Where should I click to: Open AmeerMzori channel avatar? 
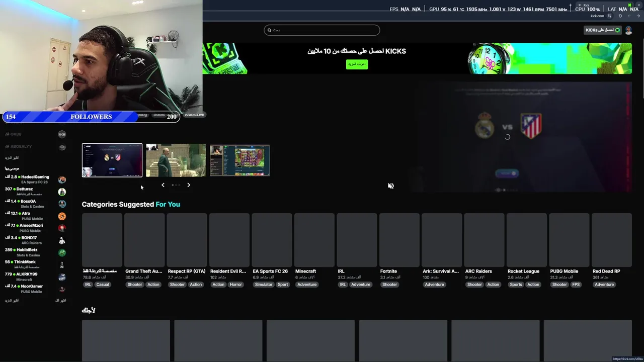62,228
